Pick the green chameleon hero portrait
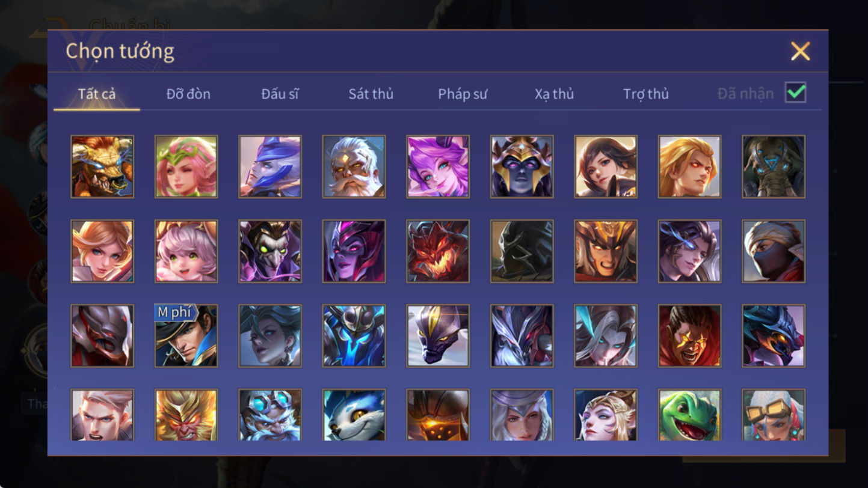Image resolution: width=868 pixels, height=488 pixels. point(689,415)
